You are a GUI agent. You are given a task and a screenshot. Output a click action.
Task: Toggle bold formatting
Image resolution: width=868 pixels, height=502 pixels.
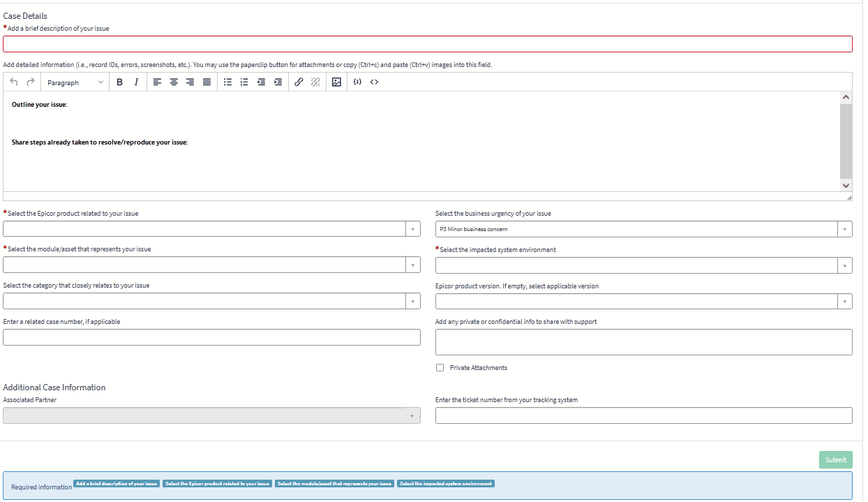coord(119,82)
